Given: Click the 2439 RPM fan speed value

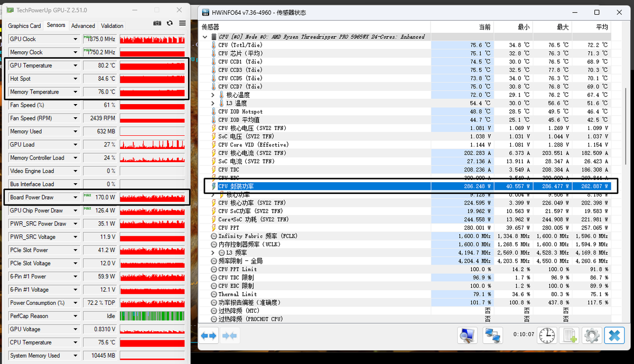Looking at the screenshot, I should pos(99,118).
